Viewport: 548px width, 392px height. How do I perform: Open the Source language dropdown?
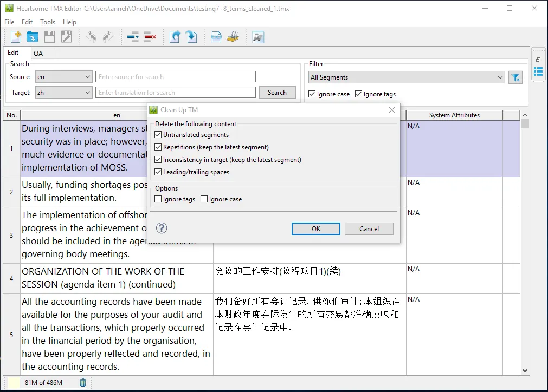pyautogui.click(x=86, y=76)
